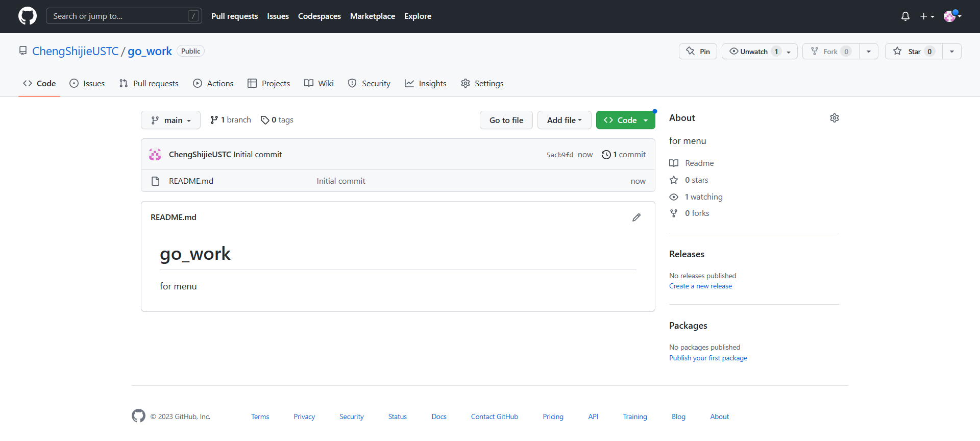980x441 pixels.
Task: Expand the main branch dropdown
Action: click(170, 120)
